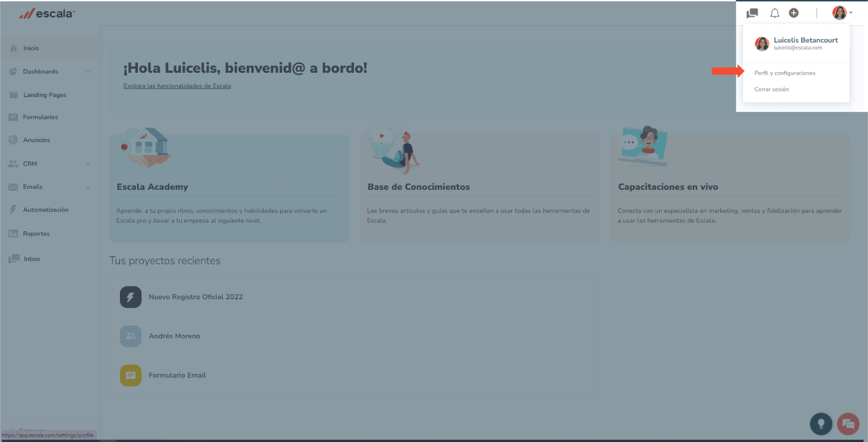The height and width of the screenshot is (442, 868).
Task: Click Luicelis Betancourt profile picture in menu
Action: (762, 44)
